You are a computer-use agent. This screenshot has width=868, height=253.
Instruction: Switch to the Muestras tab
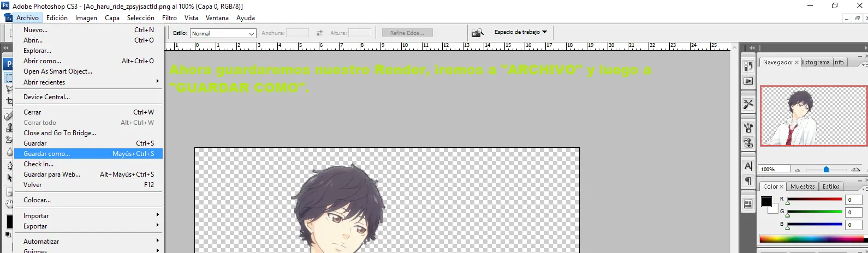[x=802, y=186]
